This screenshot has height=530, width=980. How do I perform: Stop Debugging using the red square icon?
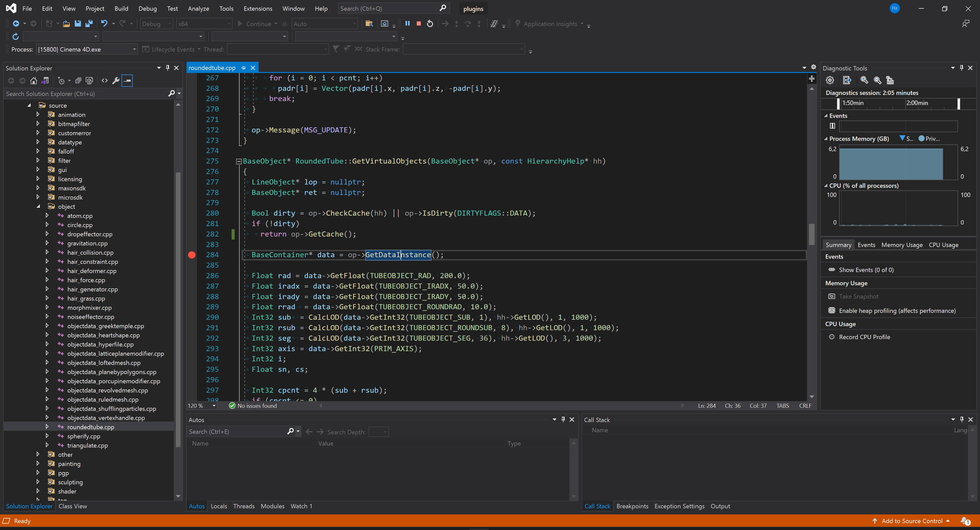point(419,23)
